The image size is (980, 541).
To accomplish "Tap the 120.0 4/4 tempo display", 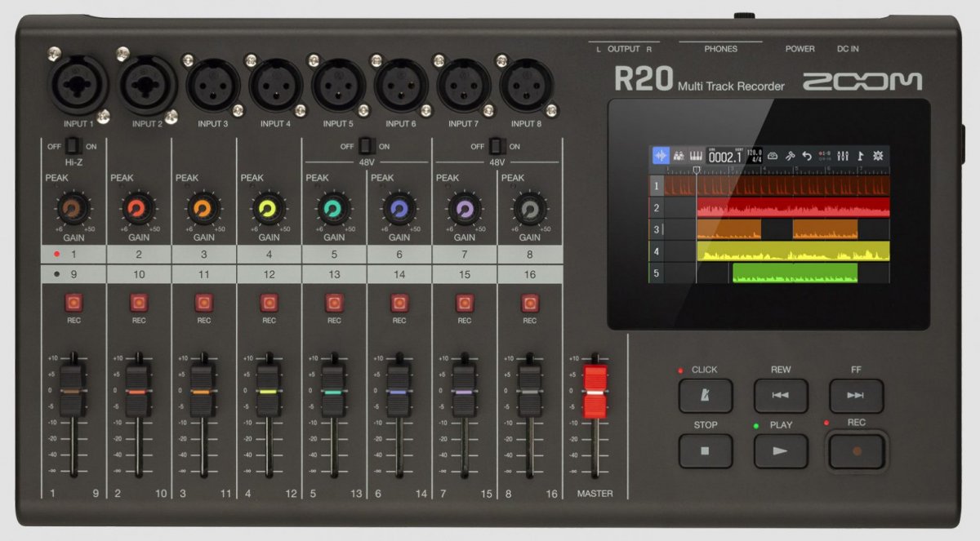I will tap(755, 155).
